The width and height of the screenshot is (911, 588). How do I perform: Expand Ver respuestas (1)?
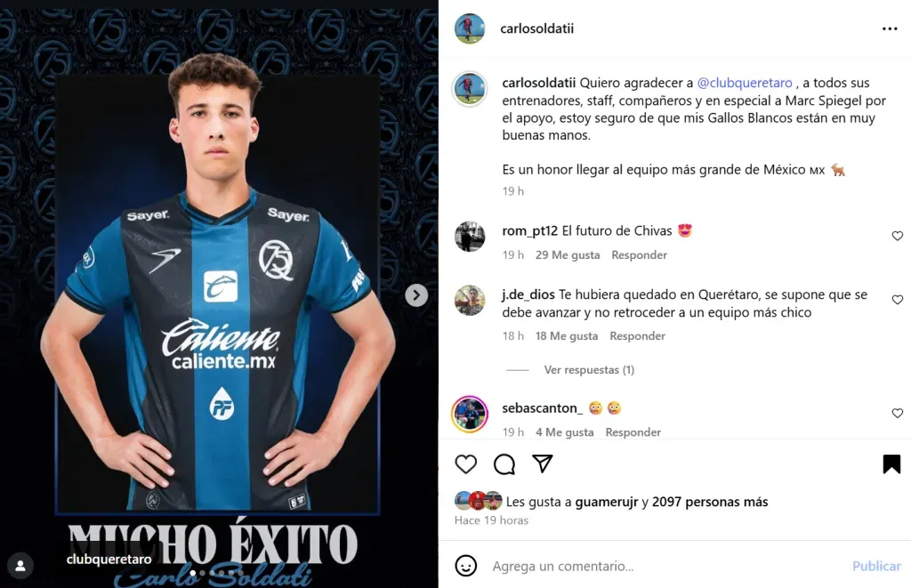[589, 369]
